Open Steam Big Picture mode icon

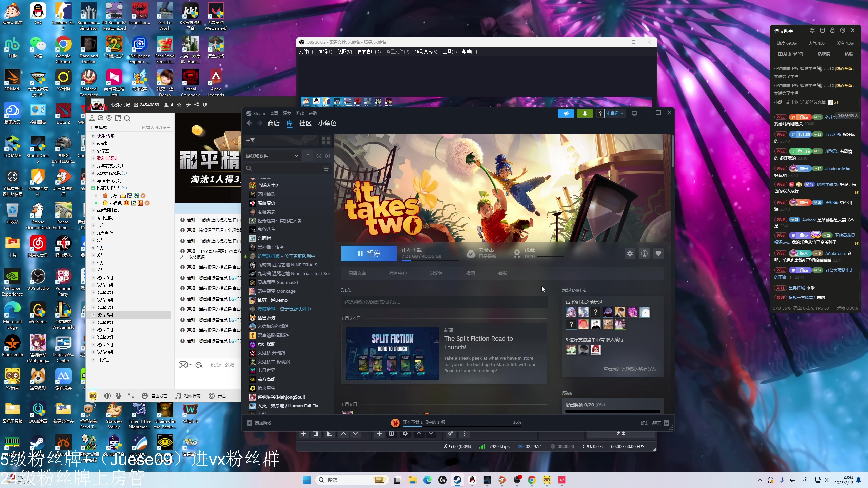(634, 114)
